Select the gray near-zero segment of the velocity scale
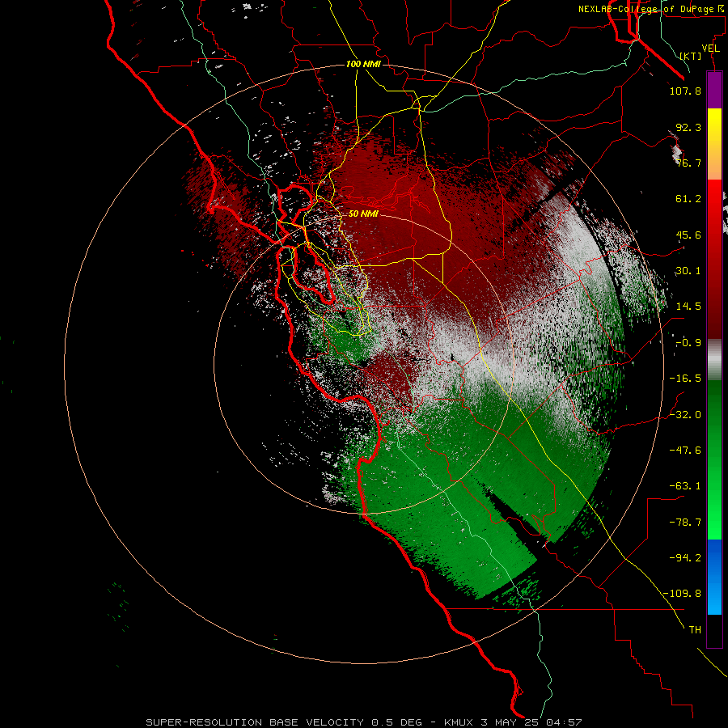 point(714,360)
